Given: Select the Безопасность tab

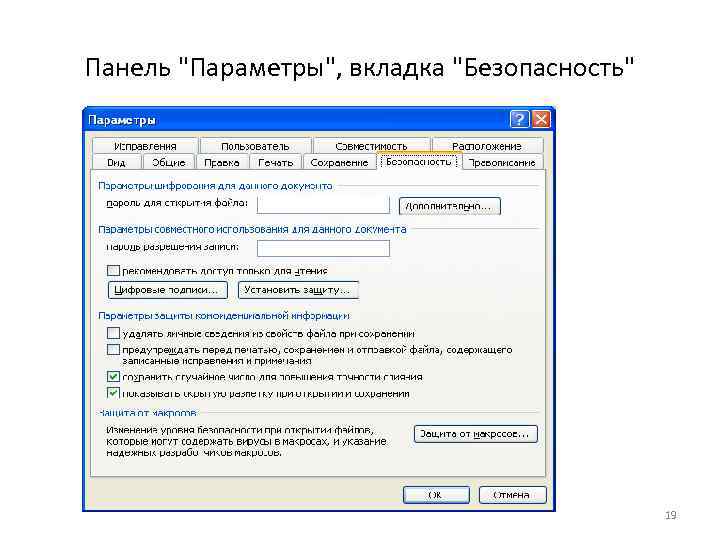Looking at the screenshot, I should [418, 162].
